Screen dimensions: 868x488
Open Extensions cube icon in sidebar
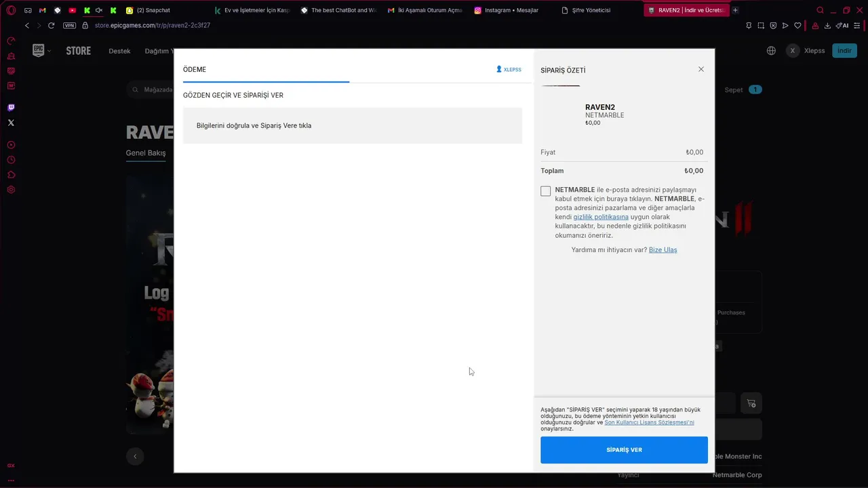pyautogui.click(x=11, y=175)
